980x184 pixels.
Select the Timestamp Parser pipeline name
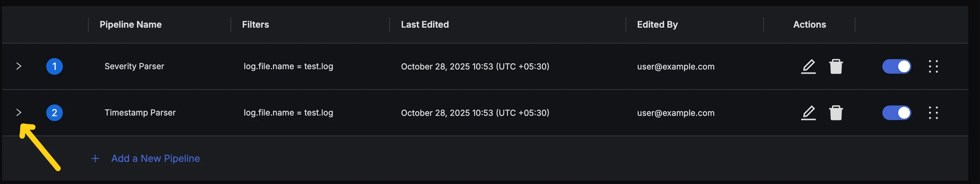click(x=140, y=113)
